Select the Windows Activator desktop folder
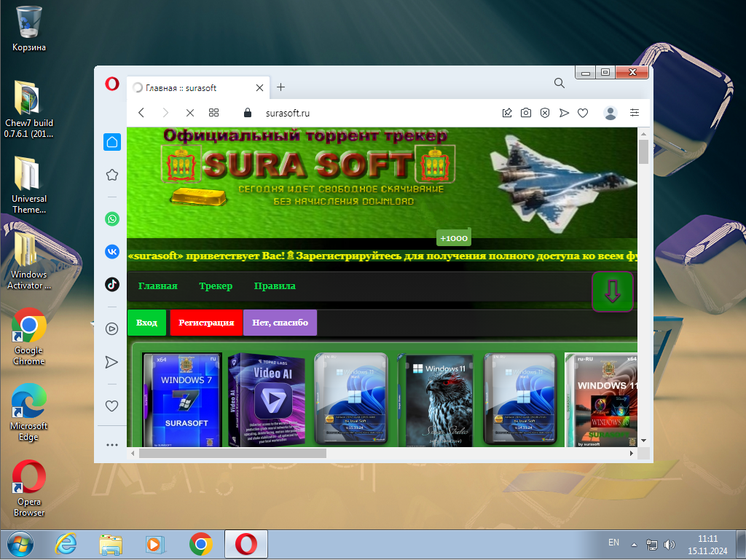 29,261
